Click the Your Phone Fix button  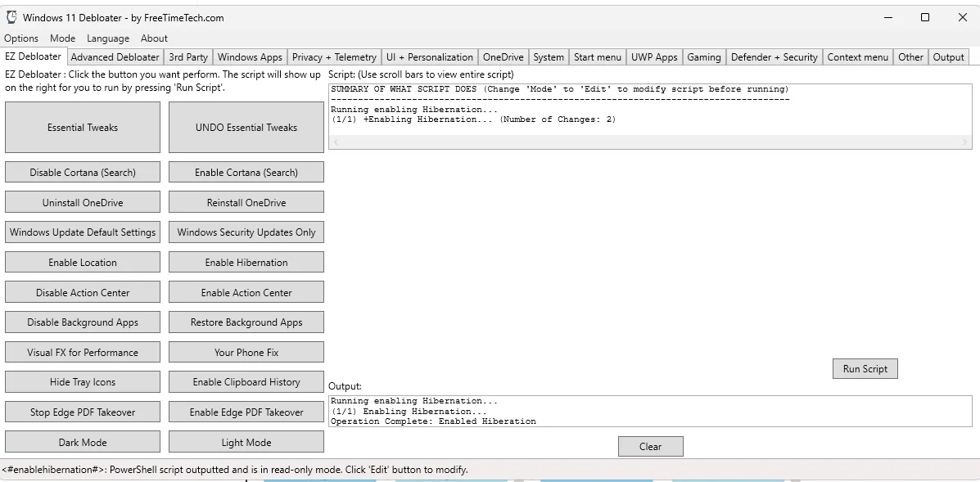[246, 352]
